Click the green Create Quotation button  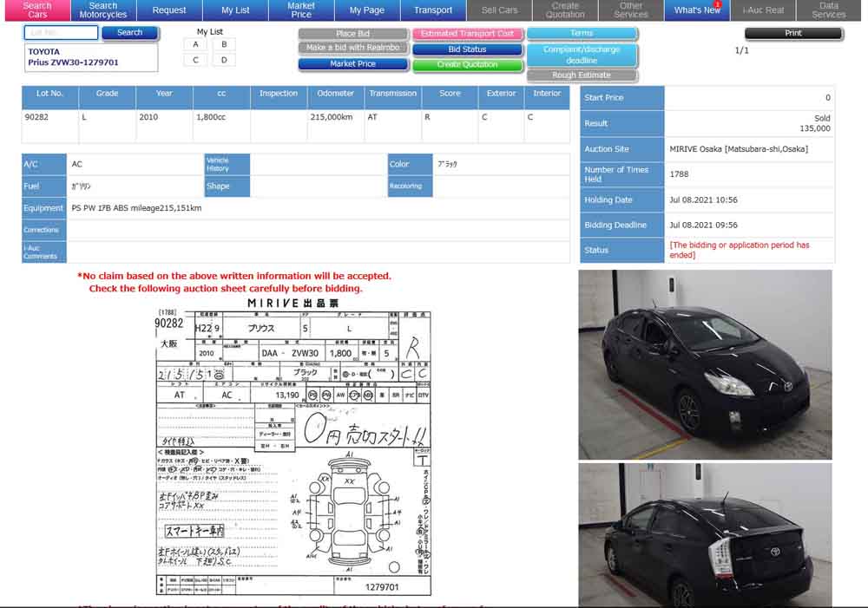[x=467, y=65]
